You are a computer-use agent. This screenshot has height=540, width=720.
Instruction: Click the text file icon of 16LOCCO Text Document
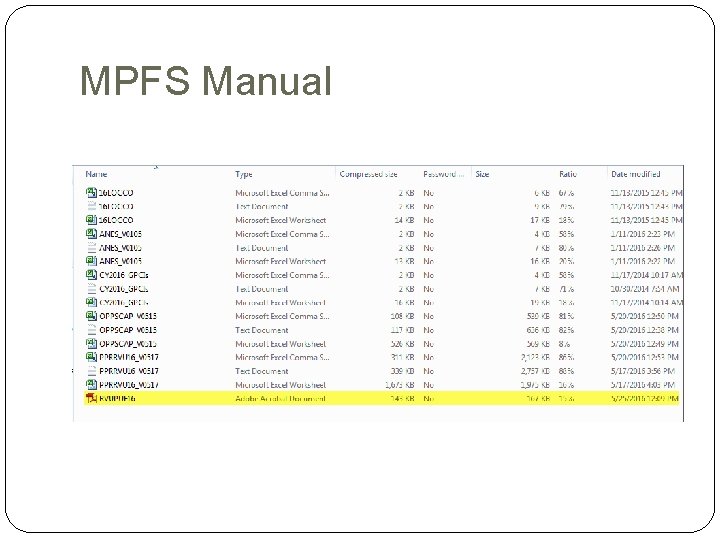(91, 207)
